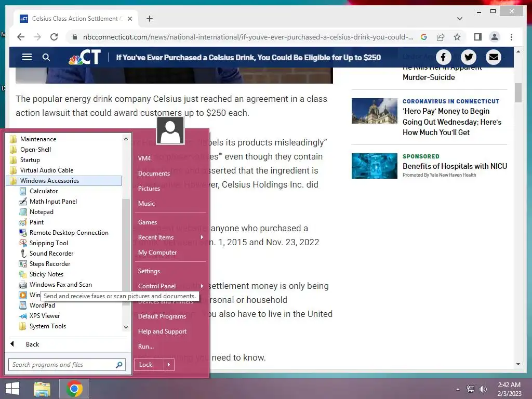Open a new Chrome tab

pyautogui.click(x=149, y=19)
